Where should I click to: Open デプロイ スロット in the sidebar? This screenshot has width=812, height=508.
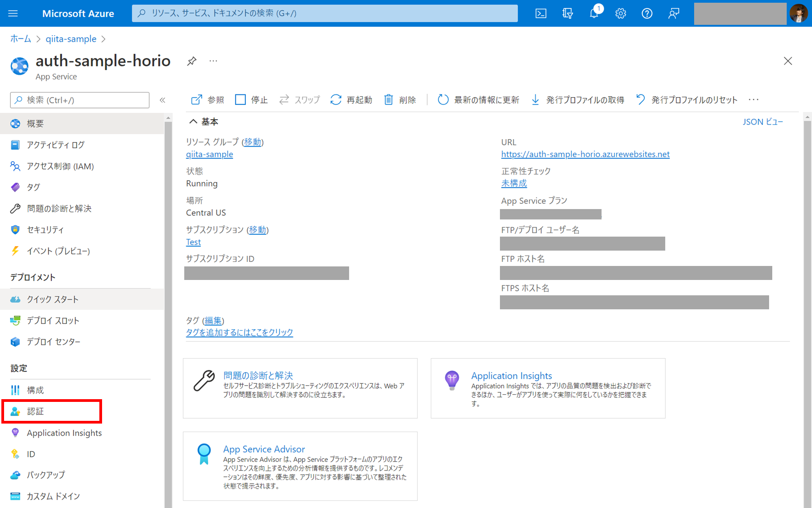(x=82, y=321)
